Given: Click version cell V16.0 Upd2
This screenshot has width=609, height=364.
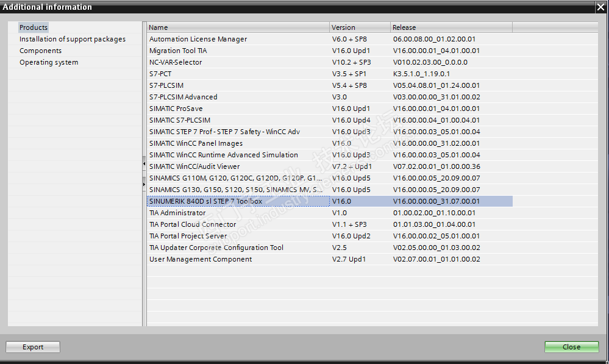Looking at the screenshot, I should click(x=351, y=236).
